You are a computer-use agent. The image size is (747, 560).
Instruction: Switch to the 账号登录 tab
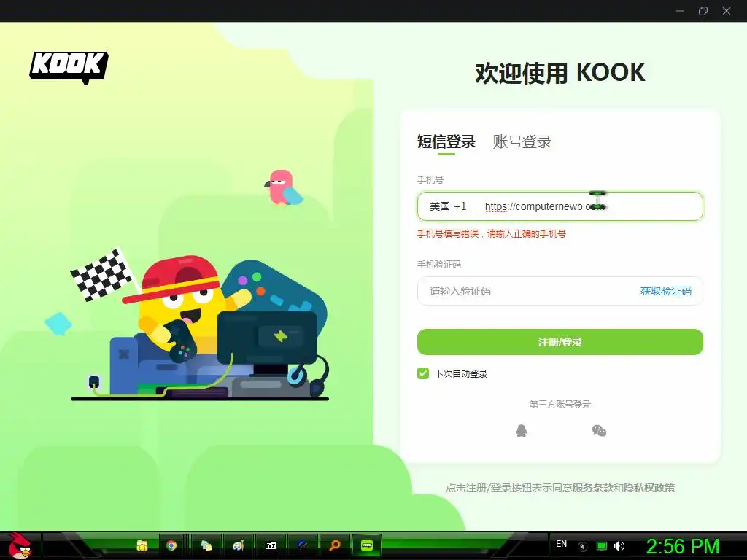(522, 141)
